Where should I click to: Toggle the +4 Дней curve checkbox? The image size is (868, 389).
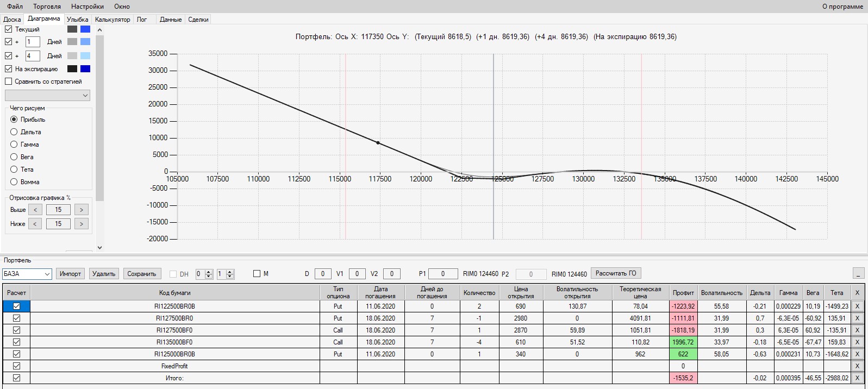click(8, 56)
